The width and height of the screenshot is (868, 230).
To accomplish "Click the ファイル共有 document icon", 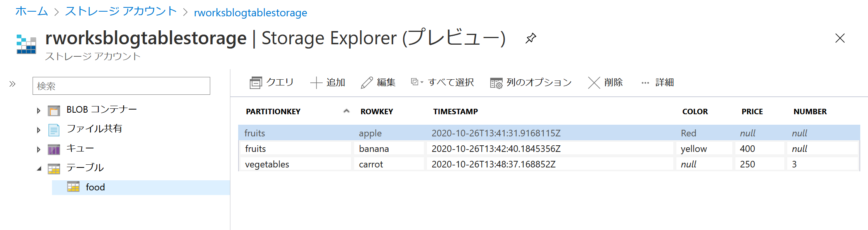I will 54,130.
